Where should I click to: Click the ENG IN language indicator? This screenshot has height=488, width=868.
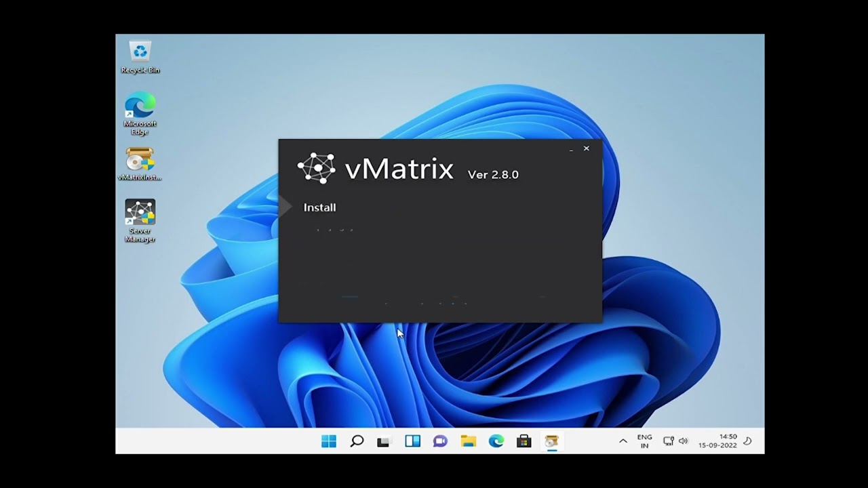click(x=644, y=441)
